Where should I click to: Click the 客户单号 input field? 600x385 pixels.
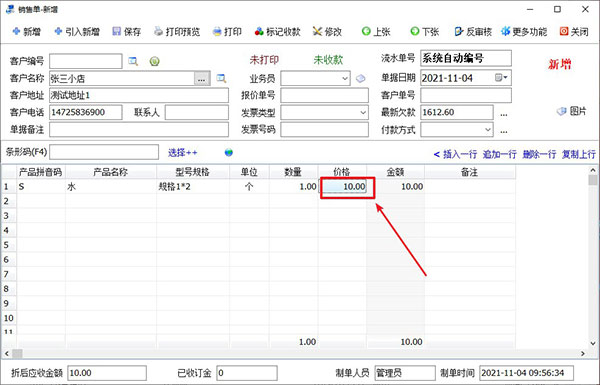466,95
